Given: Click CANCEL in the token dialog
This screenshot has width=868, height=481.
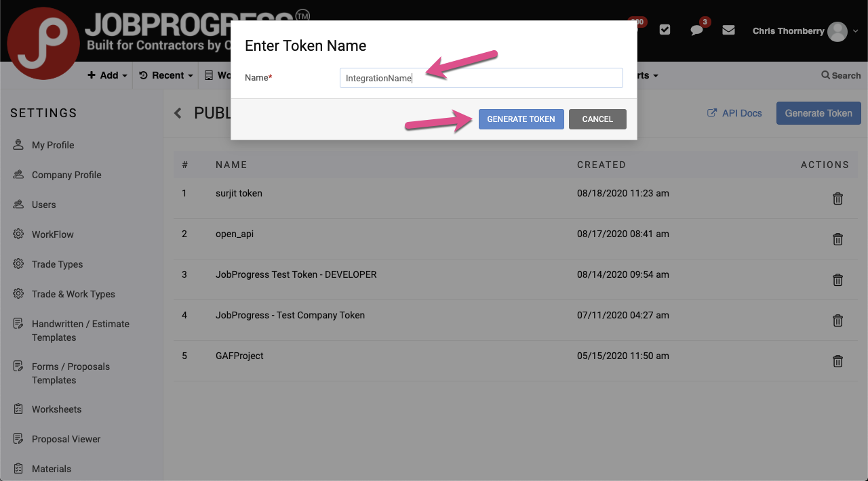Looking at the screenshot, I should [597, 119].
